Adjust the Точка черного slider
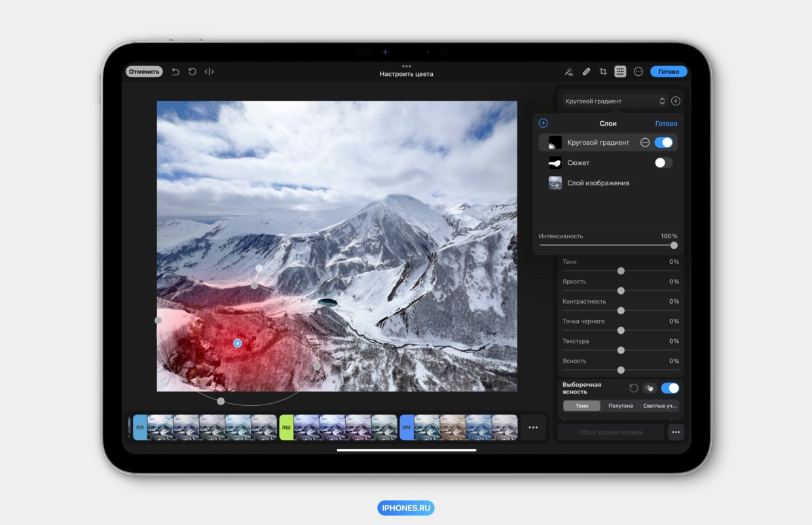The image size is (812, 525). pos(621,331)
